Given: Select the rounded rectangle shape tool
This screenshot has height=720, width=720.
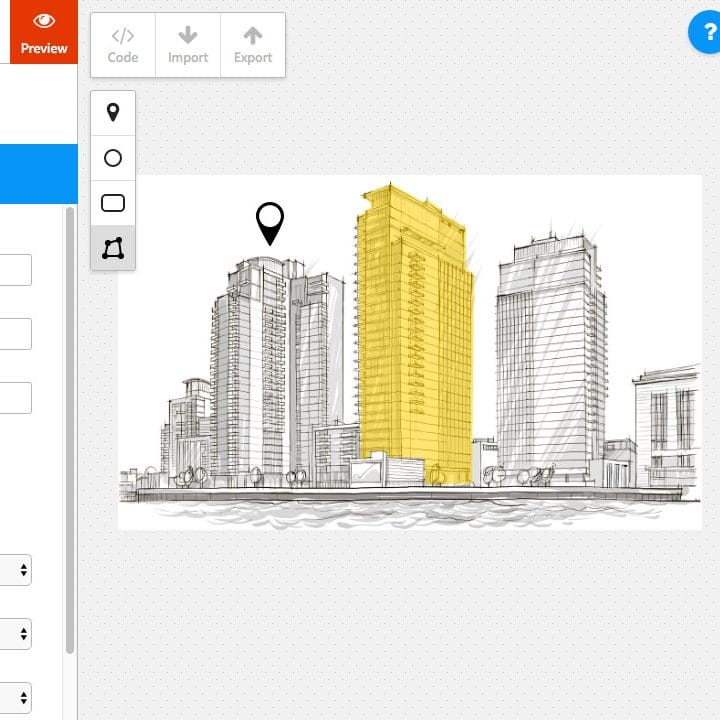Looking at the screenshot, I should click(x=113, y=203).
